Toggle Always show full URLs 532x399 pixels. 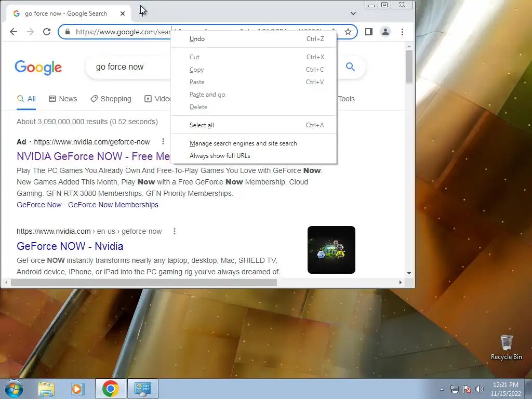pos(254,156)
